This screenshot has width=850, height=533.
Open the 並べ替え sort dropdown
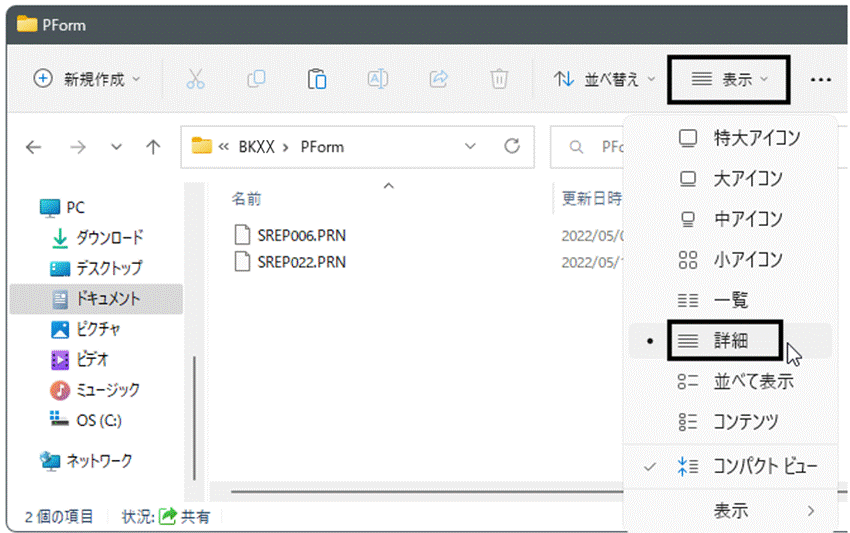604,79
